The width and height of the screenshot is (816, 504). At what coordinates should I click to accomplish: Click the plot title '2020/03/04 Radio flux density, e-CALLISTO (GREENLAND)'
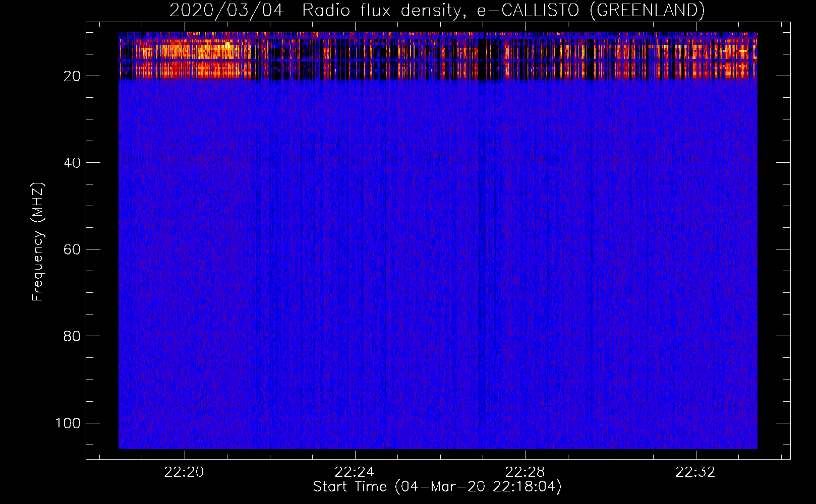tap(437, 10)
